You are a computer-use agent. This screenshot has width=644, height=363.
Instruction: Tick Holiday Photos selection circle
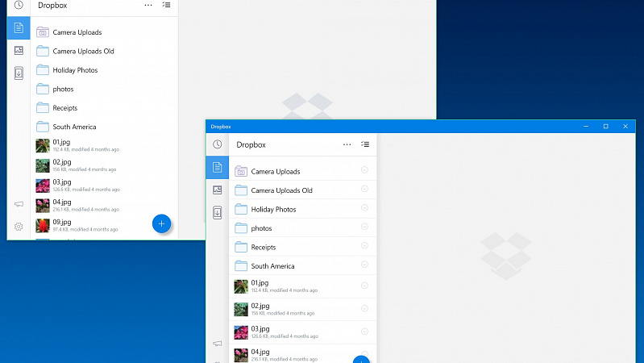coord(364,207)
